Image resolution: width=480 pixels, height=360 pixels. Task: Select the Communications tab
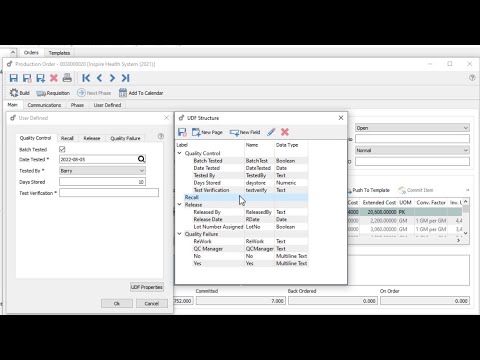point(44,105)
